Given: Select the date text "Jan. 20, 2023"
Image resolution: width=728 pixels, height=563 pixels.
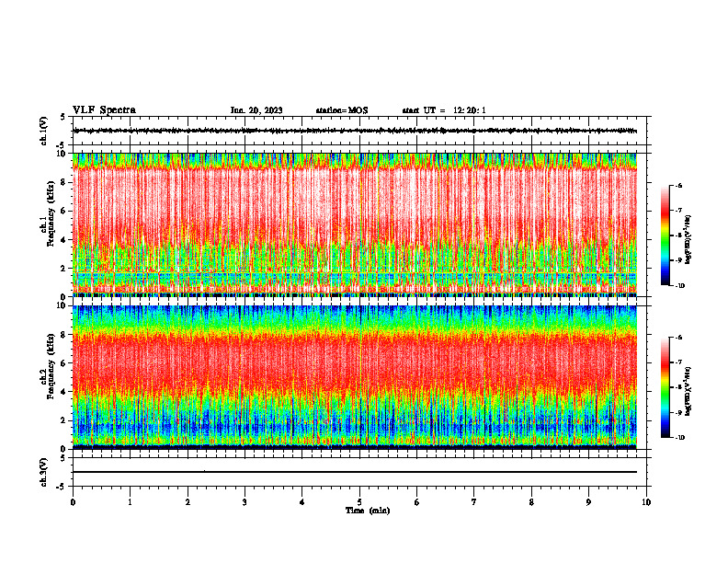Looking at the screenshot, I should click(x=256, y=110).
